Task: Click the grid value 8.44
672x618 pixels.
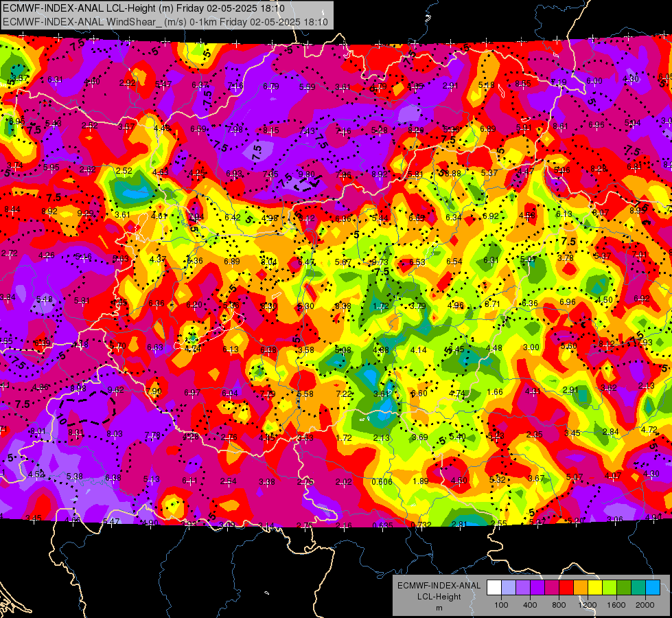Action: click(12, 209)
